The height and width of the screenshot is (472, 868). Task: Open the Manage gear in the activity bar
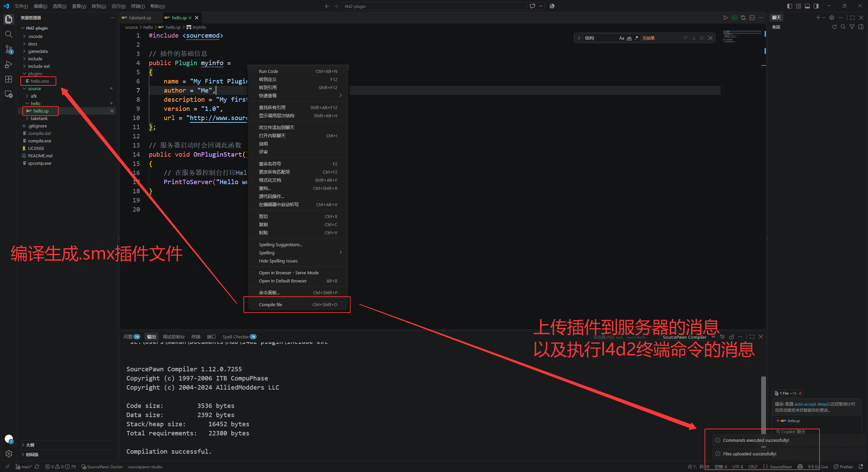pos(9,454)
